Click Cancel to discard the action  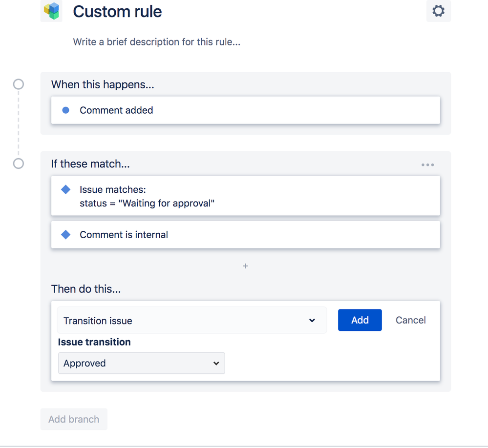click(x=410, y=320)
